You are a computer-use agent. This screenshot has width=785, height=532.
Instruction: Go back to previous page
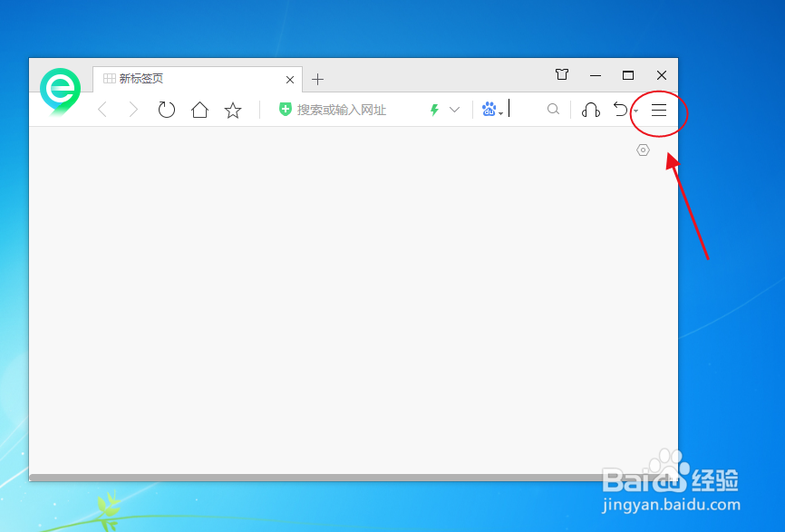click(102, 109)
